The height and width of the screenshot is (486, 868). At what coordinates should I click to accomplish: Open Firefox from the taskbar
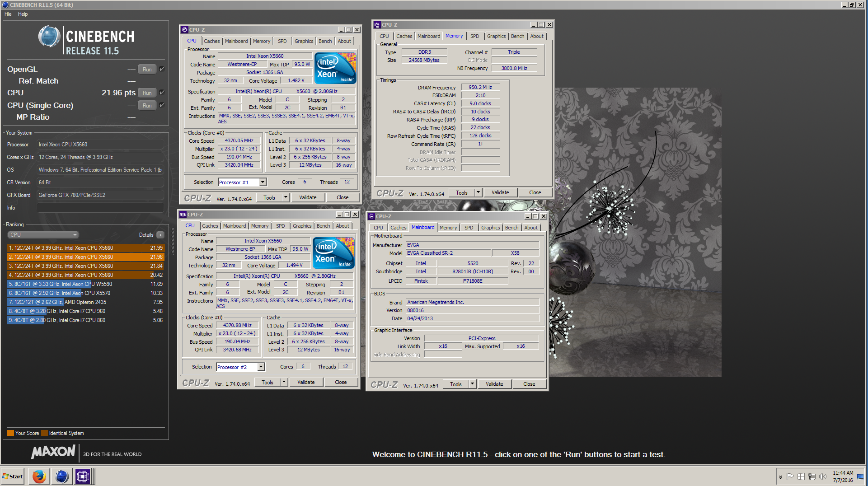coord(39,476)
